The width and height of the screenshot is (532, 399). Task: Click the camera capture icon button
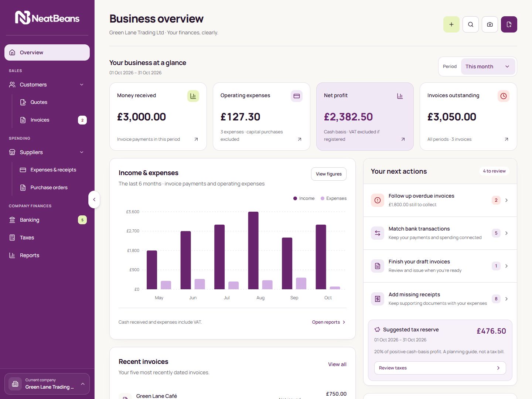pos(490,24)
